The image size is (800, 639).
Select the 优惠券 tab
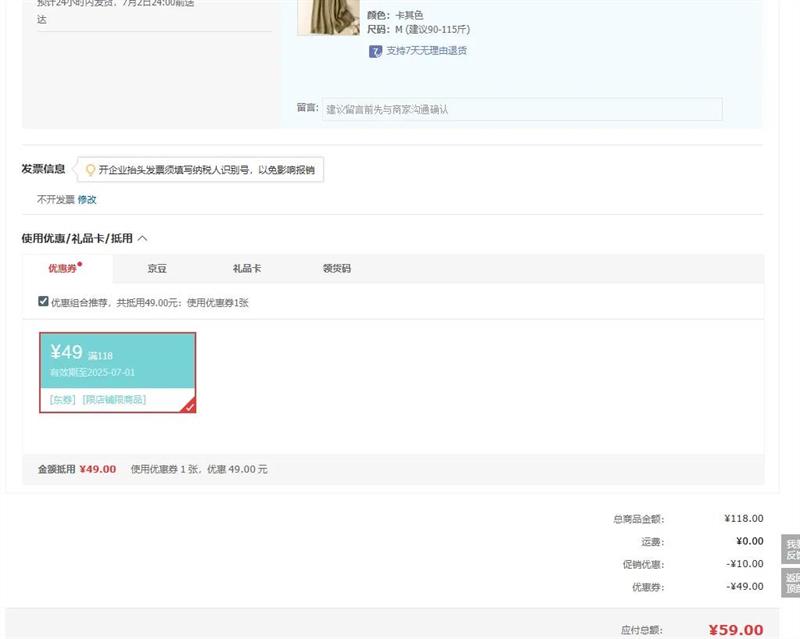coord(65,268)
